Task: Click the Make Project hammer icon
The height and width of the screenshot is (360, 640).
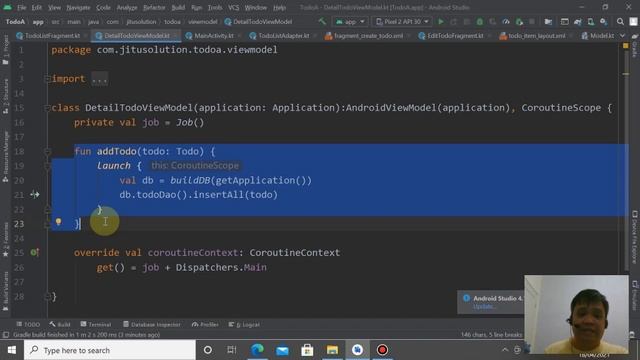Action: [x=322, y=21]
